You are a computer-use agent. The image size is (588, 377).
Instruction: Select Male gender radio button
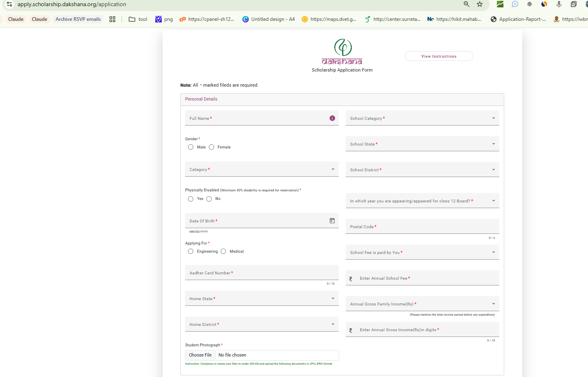(x=190, y=147)
